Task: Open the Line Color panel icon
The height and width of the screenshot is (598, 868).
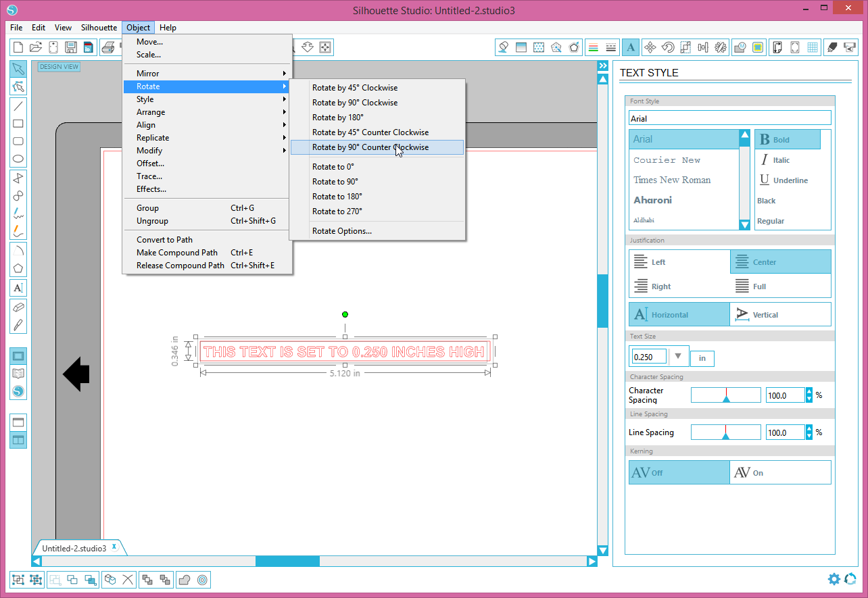Action: click(x=594, y=47)
